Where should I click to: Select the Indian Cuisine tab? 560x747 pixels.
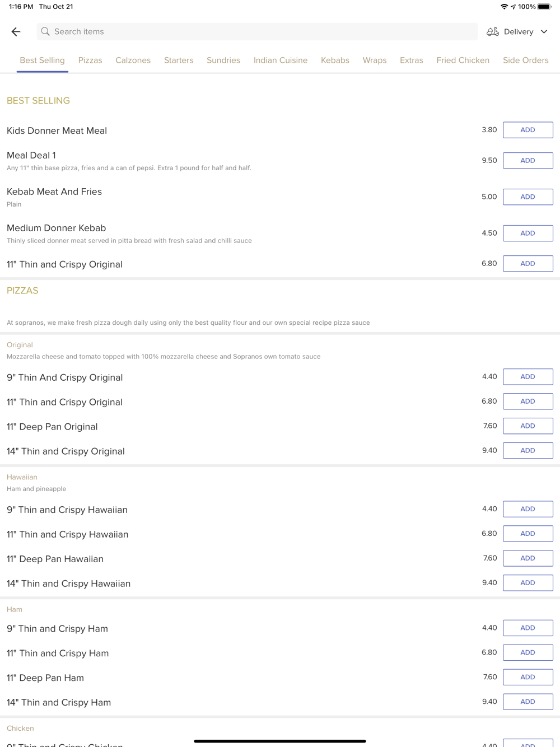coord(280,60)
